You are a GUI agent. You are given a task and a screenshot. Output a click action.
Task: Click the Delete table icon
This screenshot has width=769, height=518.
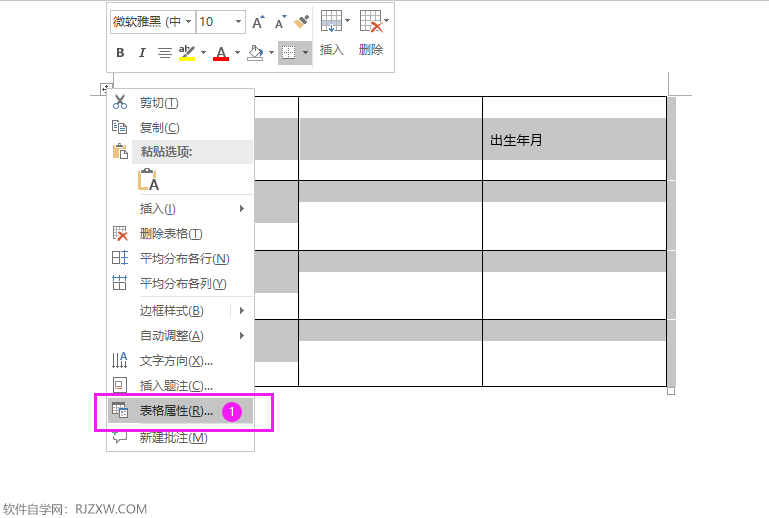371,22
